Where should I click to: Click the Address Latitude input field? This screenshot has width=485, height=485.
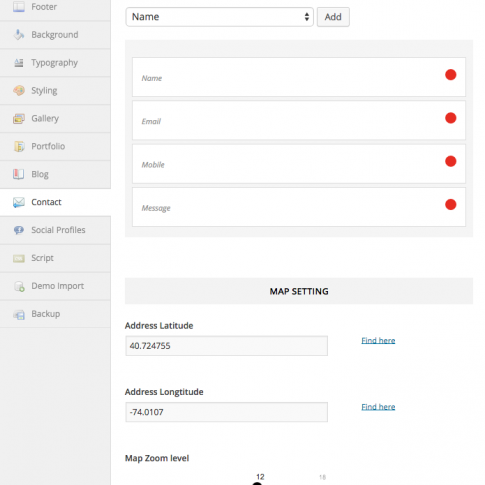pyautogui.click(x=226, y=346)
